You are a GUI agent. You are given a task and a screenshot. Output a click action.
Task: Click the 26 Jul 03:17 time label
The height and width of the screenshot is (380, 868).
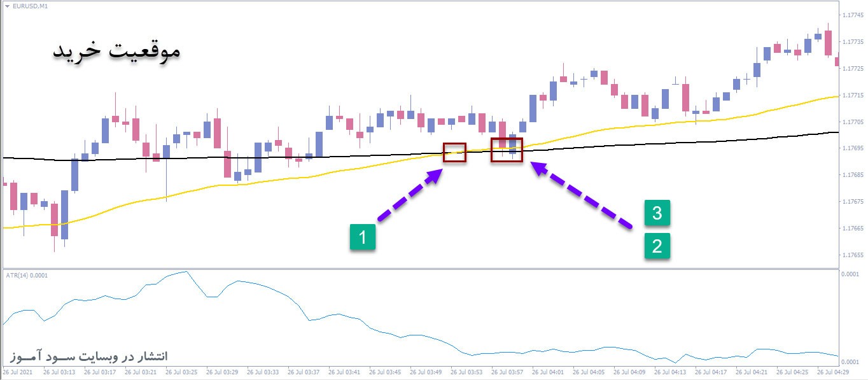click(x=100, y=372)
